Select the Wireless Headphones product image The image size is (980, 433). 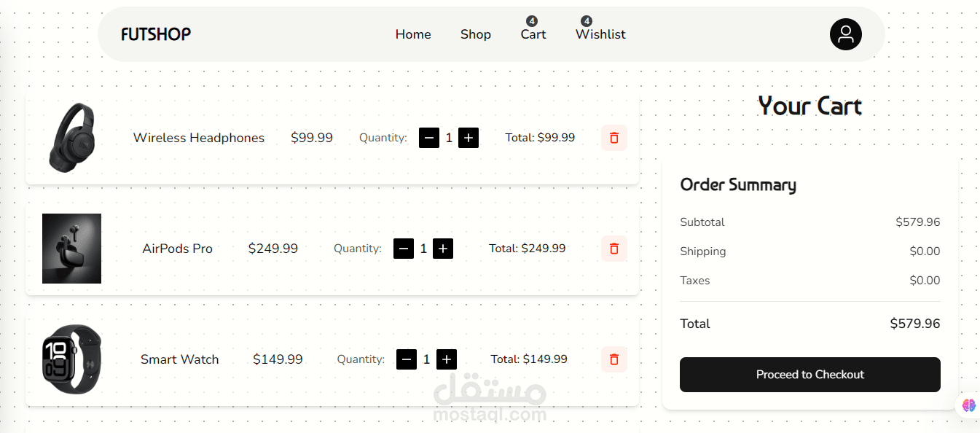71,138
